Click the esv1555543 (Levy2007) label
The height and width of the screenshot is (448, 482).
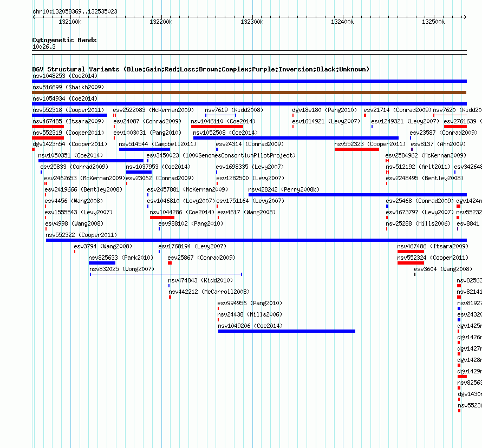point(79,212)
